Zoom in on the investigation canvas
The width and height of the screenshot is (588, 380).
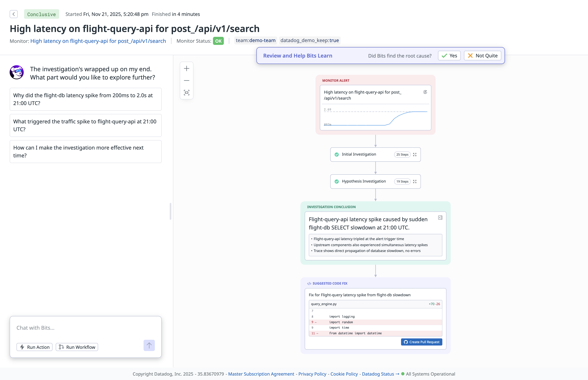click(187, 69)
